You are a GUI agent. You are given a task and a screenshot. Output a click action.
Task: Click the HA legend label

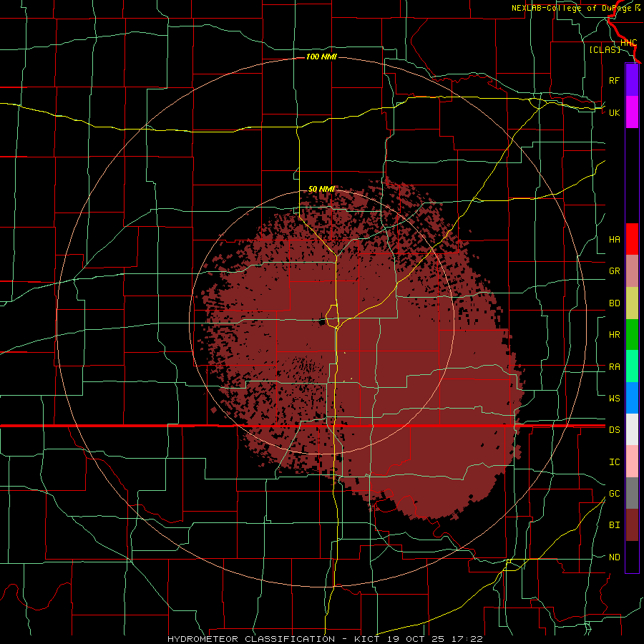click(x=614, y=240)
